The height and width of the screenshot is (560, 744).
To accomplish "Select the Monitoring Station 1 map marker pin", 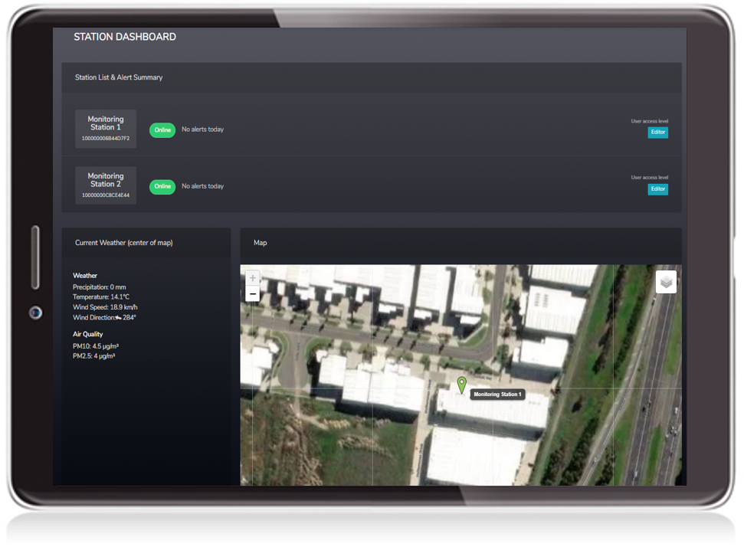I will point(460,385).
